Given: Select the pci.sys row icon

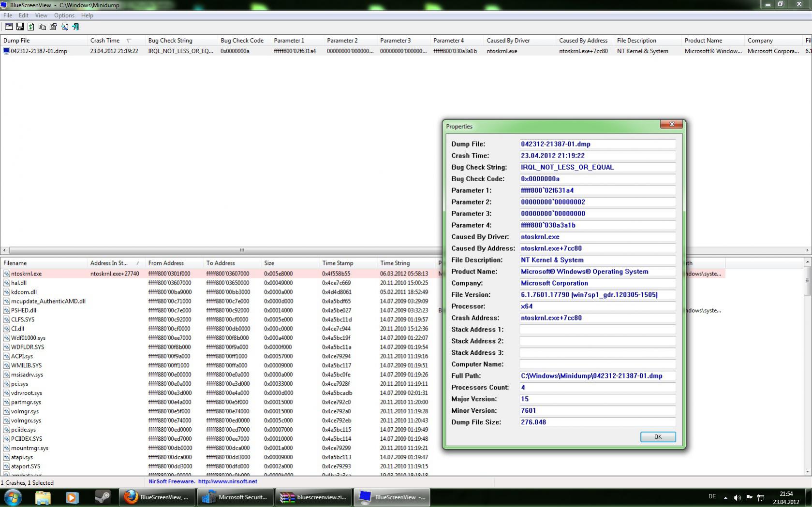Looking at the screenshot, I should 6,384.
